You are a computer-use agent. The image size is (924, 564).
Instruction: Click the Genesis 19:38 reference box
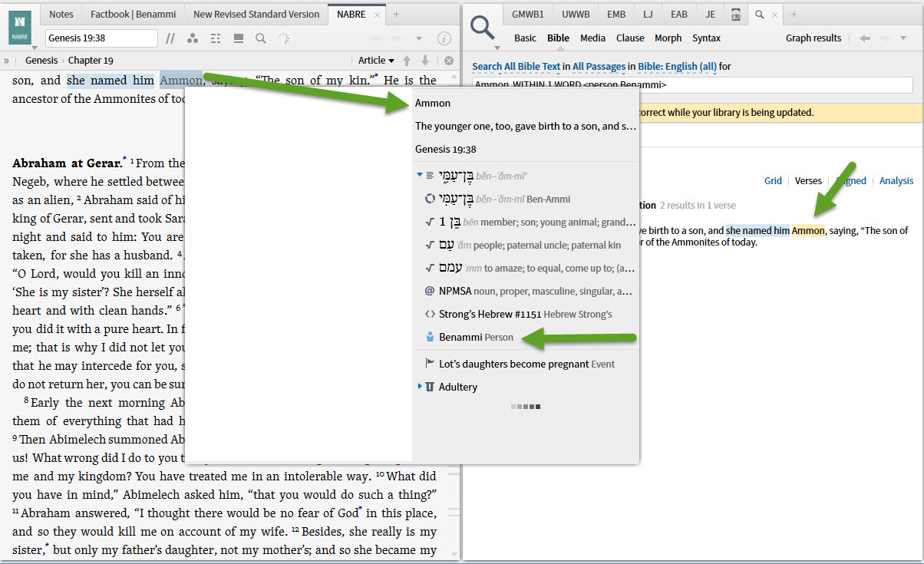click(x=101, y=38)
